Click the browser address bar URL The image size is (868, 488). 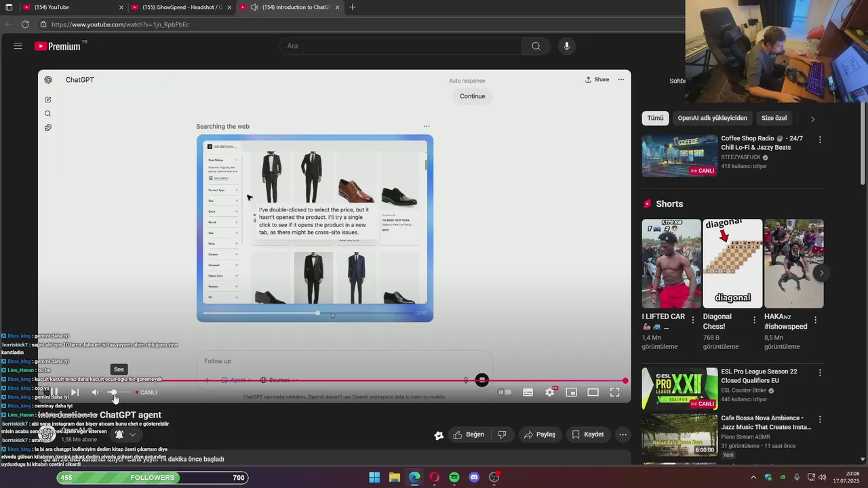pos(120,24)
